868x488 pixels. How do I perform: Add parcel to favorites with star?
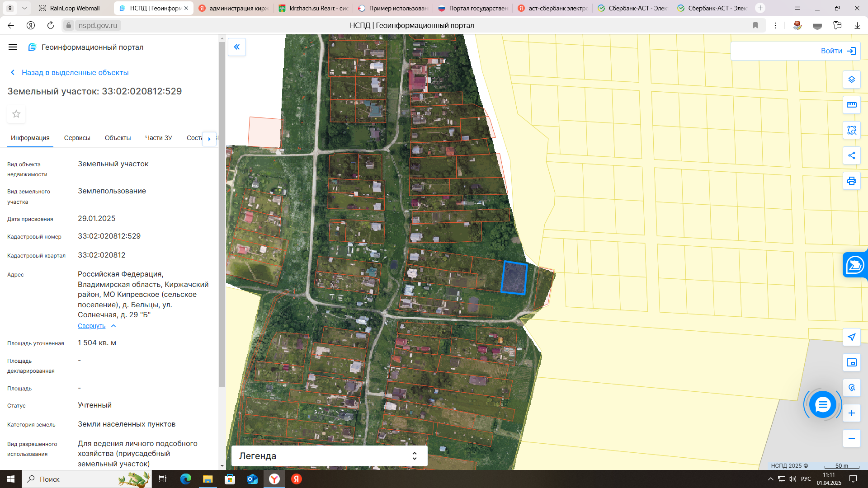(16, 114)
